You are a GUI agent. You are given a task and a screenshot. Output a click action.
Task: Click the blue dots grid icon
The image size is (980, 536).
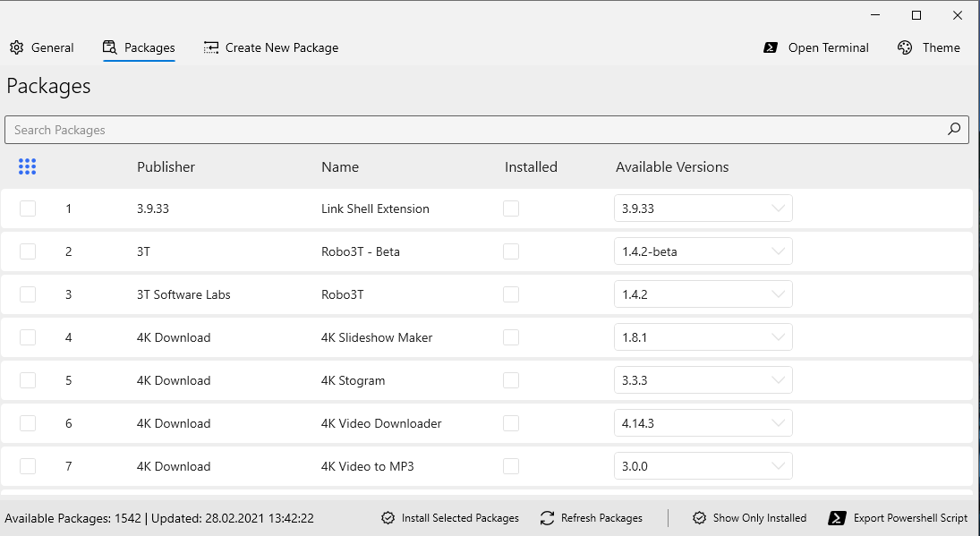click(x=27, y=166)
